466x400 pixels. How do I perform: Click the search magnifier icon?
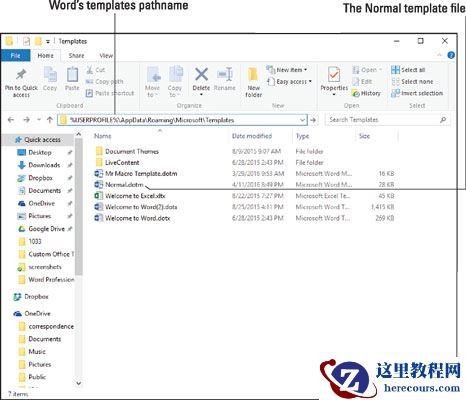443,120
